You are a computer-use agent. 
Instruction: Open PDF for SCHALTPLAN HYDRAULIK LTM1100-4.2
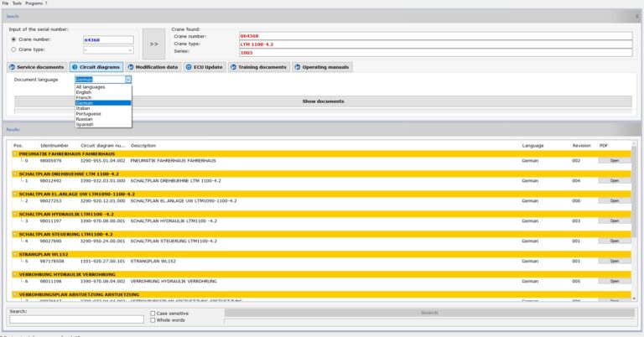[614, 220]
